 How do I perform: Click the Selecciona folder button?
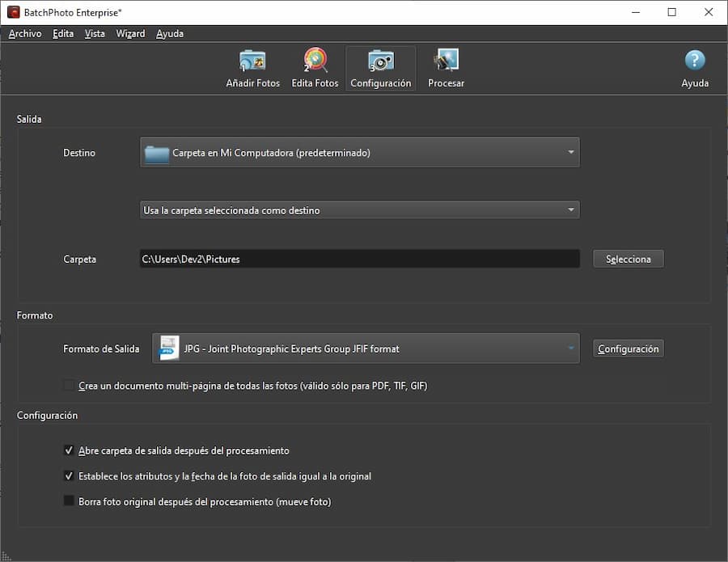629,259
